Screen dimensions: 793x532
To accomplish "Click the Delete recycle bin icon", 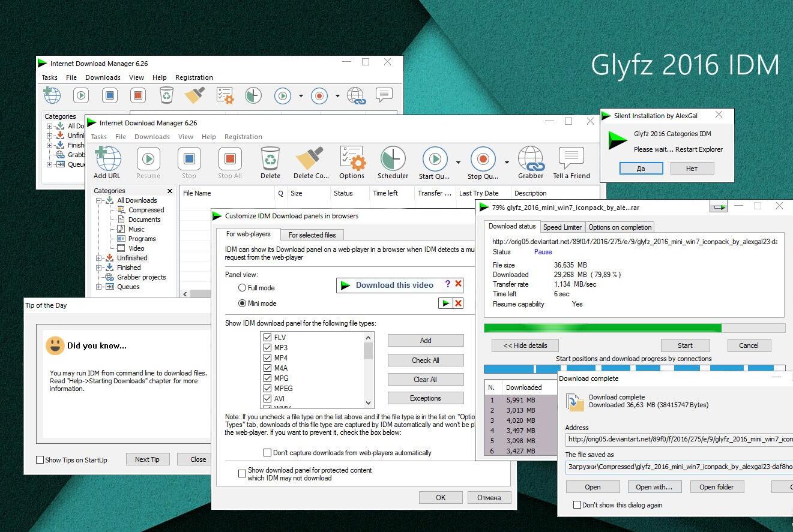I will point(270,159).
